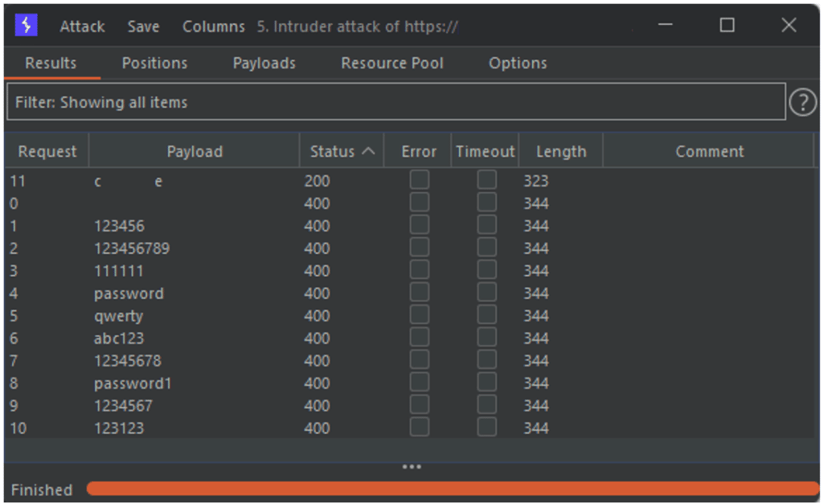This screenshot has width=823, height=504.
Task: Toggle Error checkbox for payload qwerty
Action: [420, 314]
